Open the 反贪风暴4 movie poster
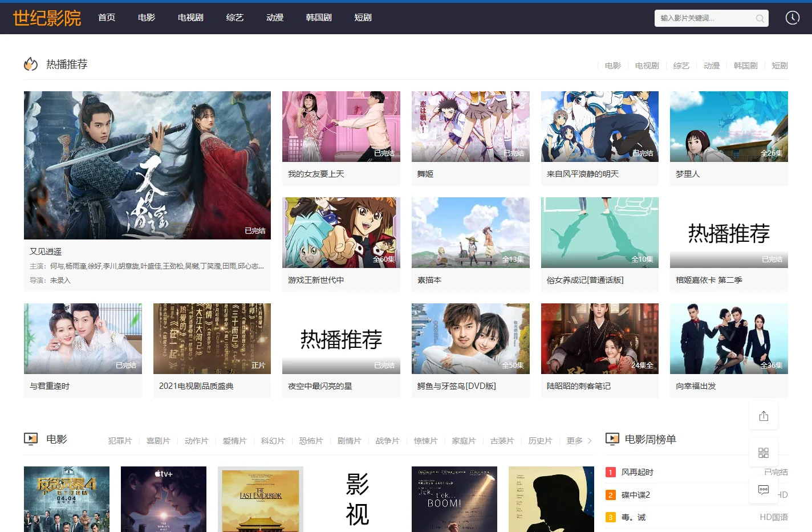 [x=67, y=499]
